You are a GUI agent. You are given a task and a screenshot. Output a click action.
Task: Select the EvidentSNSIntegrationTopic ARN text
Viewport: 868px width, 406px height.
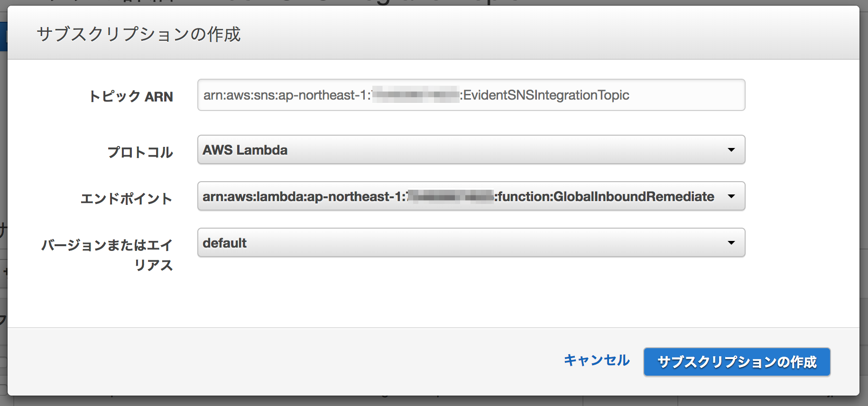(x=416, y=95)
